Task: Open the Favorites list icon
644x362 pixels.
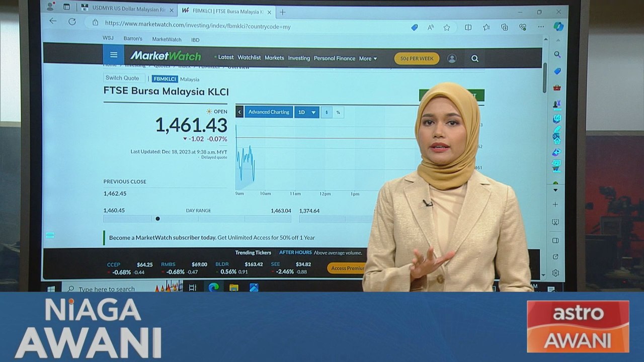Action: (486, 28)
